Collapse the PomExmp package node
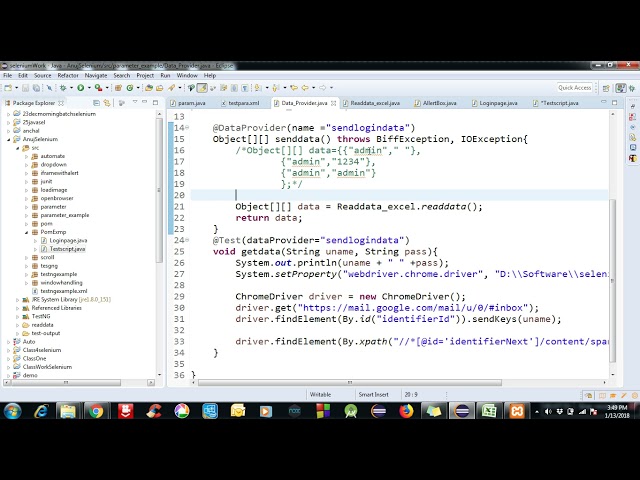The height and width of the screenshot is (480, 640). pyautogui.click(x=27, y=232)
